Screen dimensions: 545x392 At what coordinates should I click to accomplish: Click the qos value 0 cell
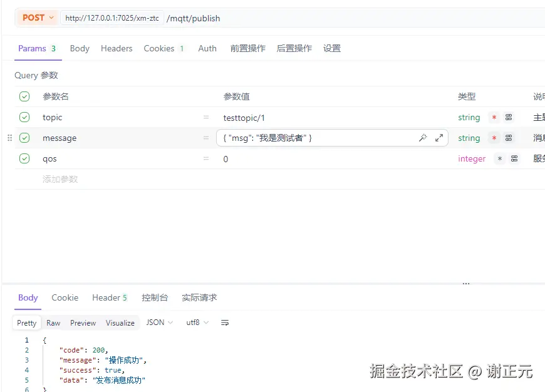click(x=226, y=159)
